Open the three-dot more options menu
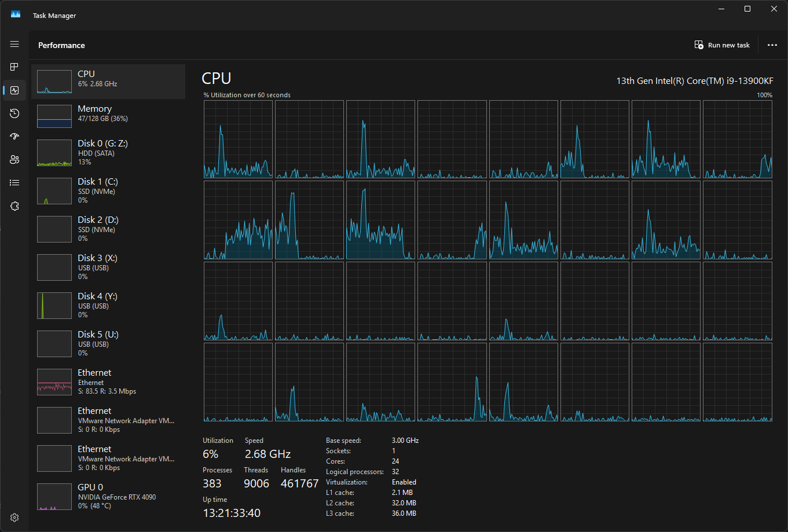 tap(772, 45)
